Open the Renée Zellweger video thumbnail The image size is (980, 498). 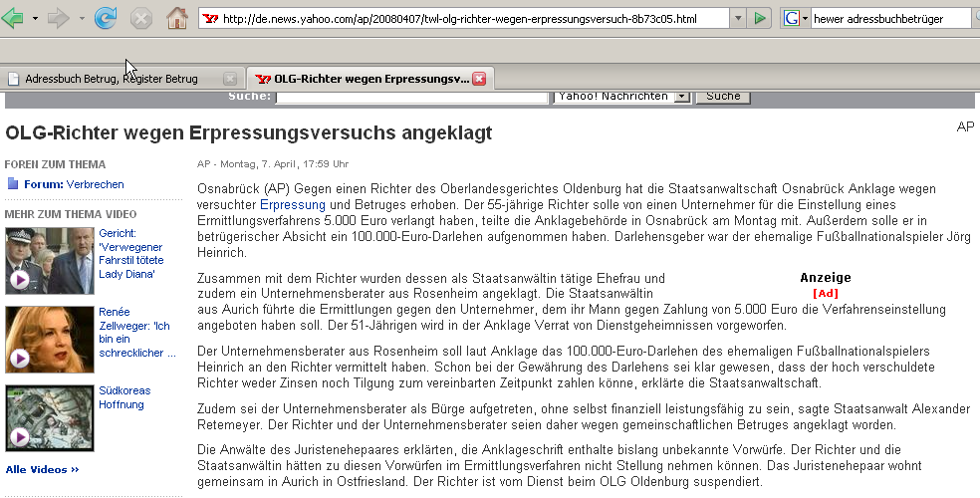click(50, 340)
